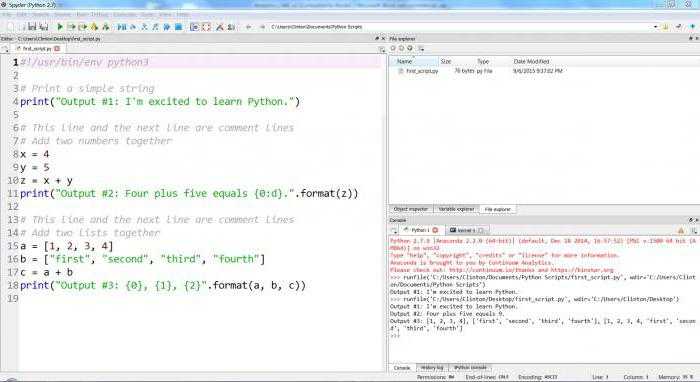Close the first_script.py editor tab
This screenshot has width=700, height=382.
point(57,48)
